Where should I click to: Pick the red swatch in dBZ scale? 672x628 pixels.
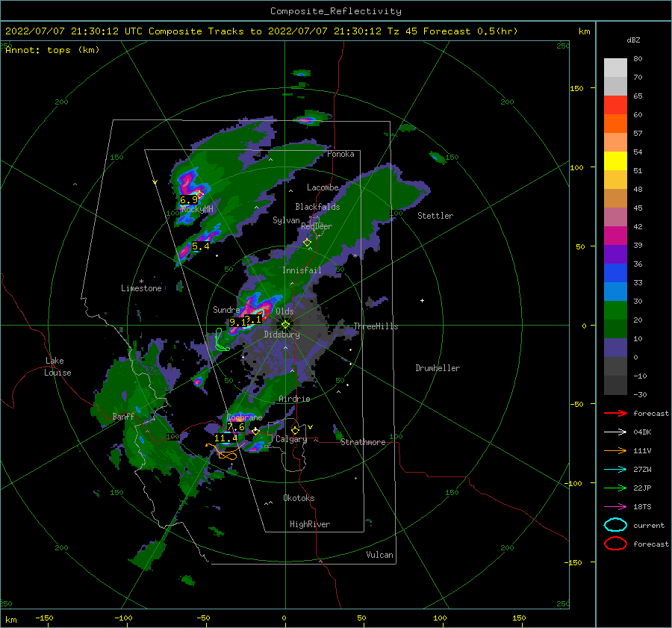pos(615,105)
